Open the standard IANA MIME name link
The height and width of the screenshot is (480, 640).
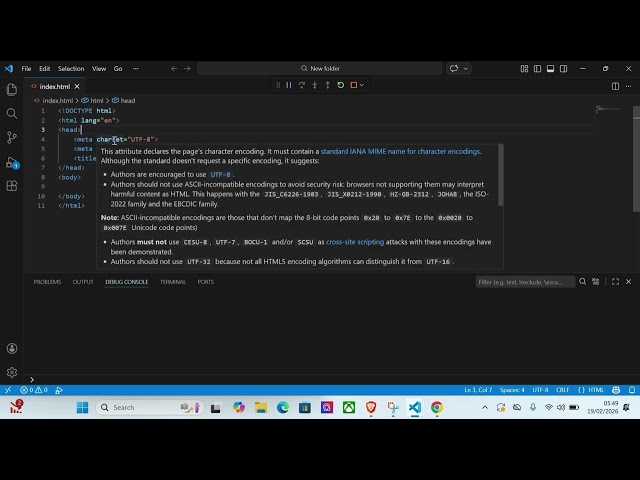400,151
